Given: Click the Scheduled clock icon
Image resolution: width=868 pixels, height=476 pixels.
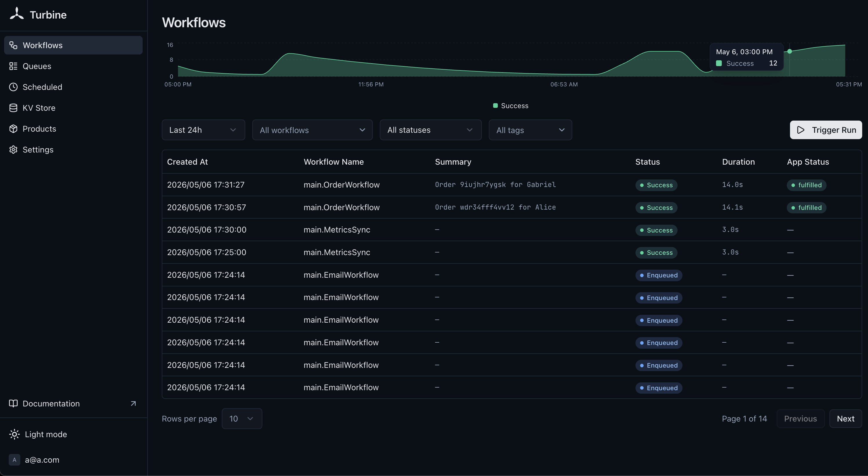Looking at the screenshot, I should coord(13,87).
